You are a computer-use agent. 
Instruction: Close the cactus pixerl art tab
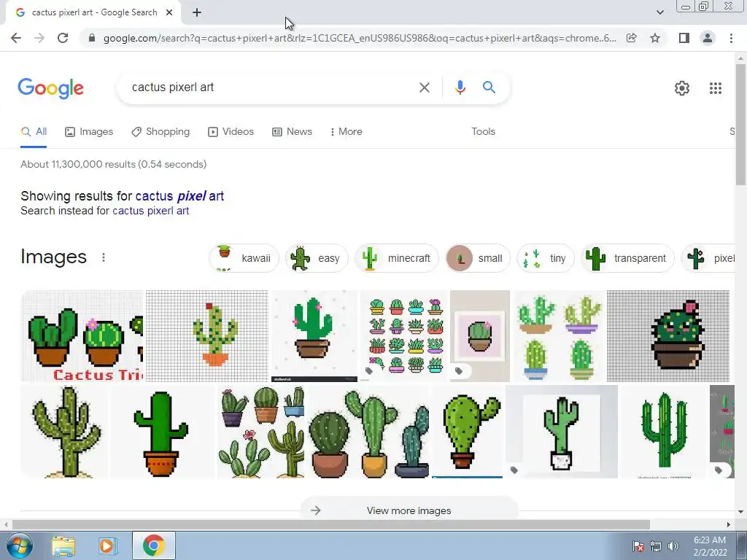click(x=169, y=12)
